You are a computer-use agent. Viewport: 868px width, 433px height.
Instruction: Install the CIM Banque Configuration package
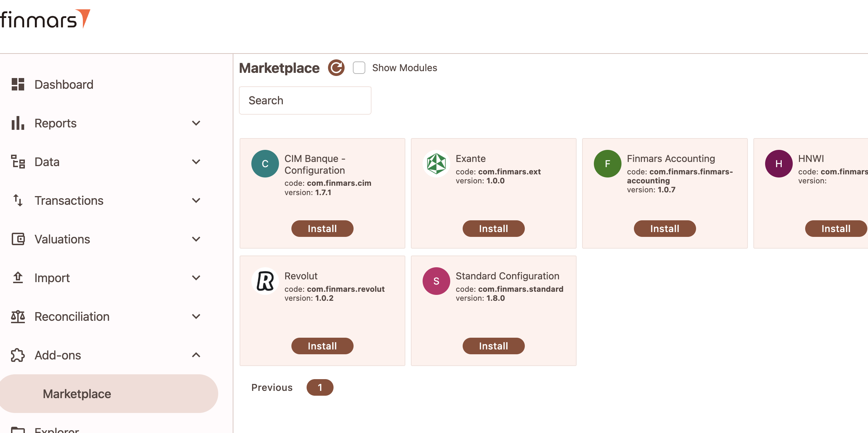(x=322, y=229)
